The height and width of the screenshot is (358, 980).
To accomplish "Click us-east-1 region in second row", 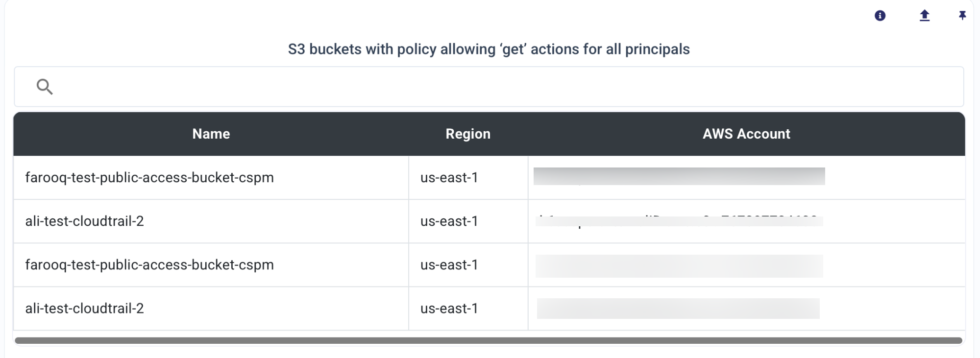I will 449,221.
